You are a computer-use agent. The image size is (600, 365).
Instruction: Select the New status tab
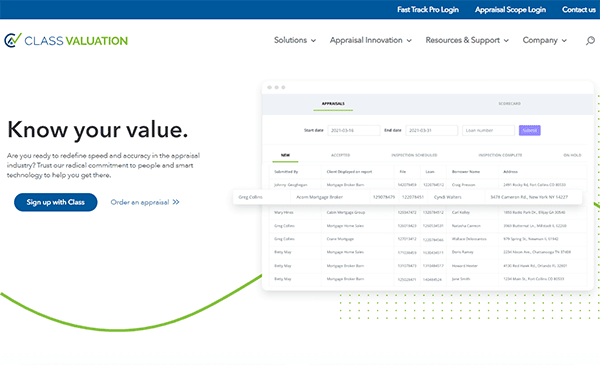(x=285, y=155)
